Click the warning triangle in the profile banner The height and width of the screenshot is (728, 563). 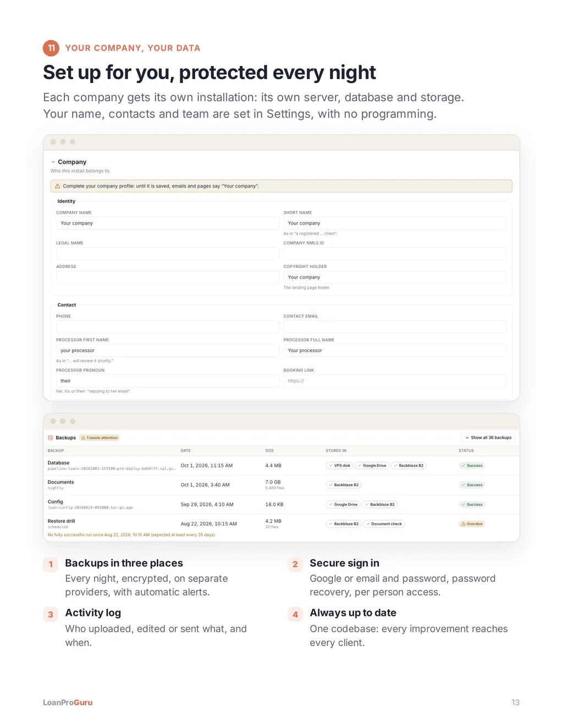tap(57, 186)
